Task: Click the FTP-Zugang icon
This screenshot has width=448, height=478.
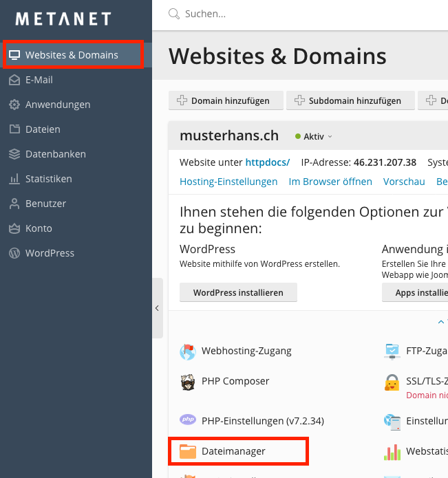Action: pyautogui.click(x=392, y=351)
